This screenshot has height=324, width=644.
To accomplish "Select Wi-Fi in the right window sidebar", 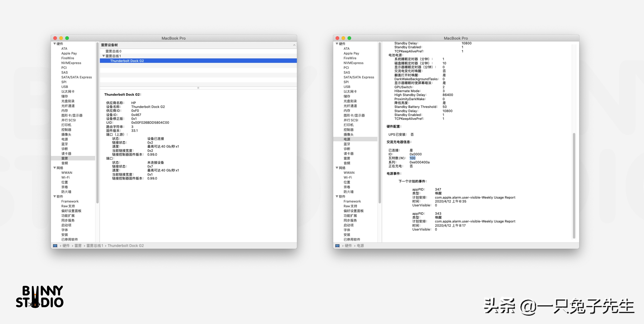I will click(x=347, y=177).
